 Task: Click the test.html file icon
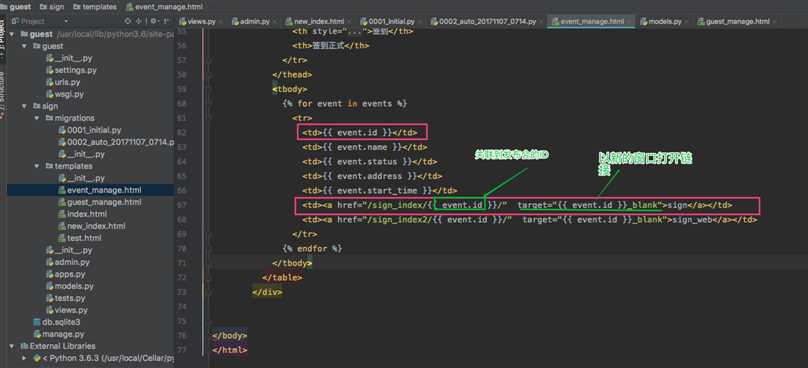pyautogui.click(x=62, y=238)
